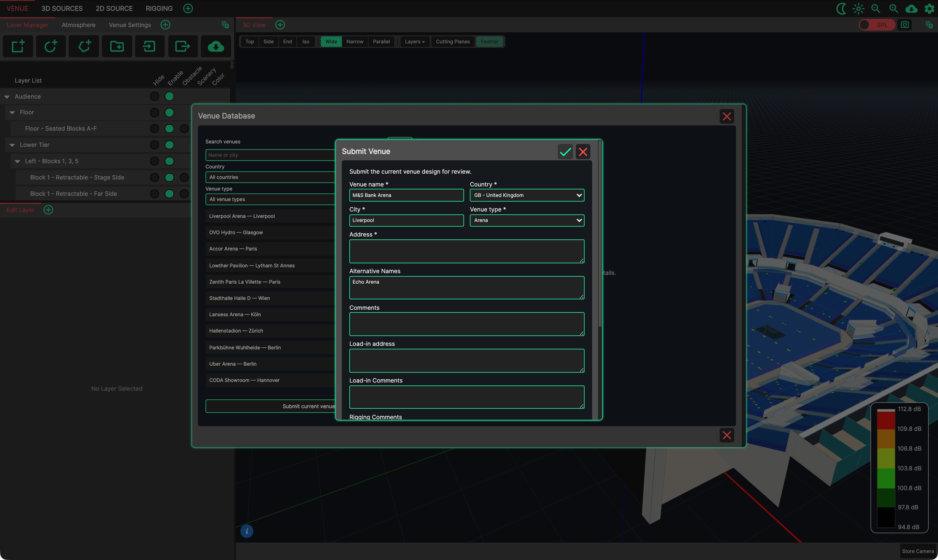Take a 3D view camera snapshot
The height and width of the screenshot is (560, 938).
point(905,25)
